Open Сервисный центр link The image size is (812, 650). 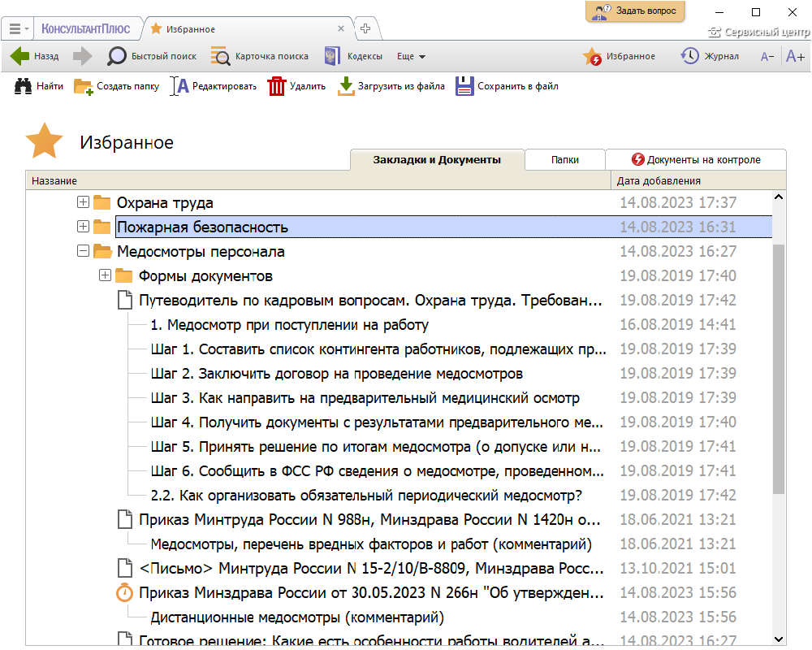point(759,32)
